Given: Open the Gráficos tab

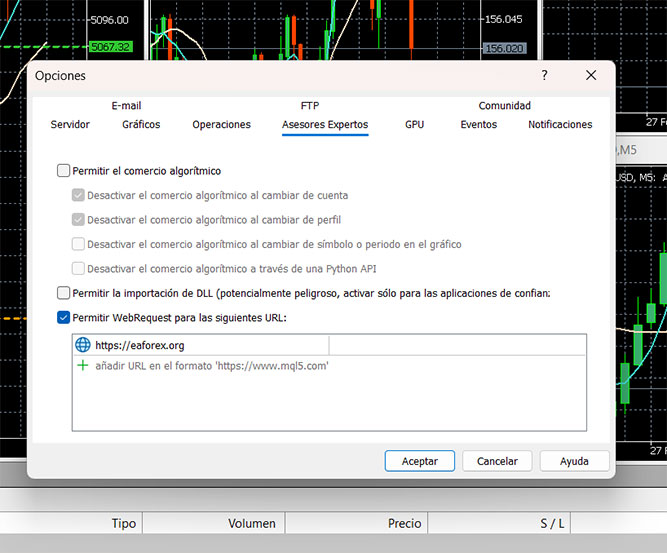Looking at the screenshot, I should [141, 125].
